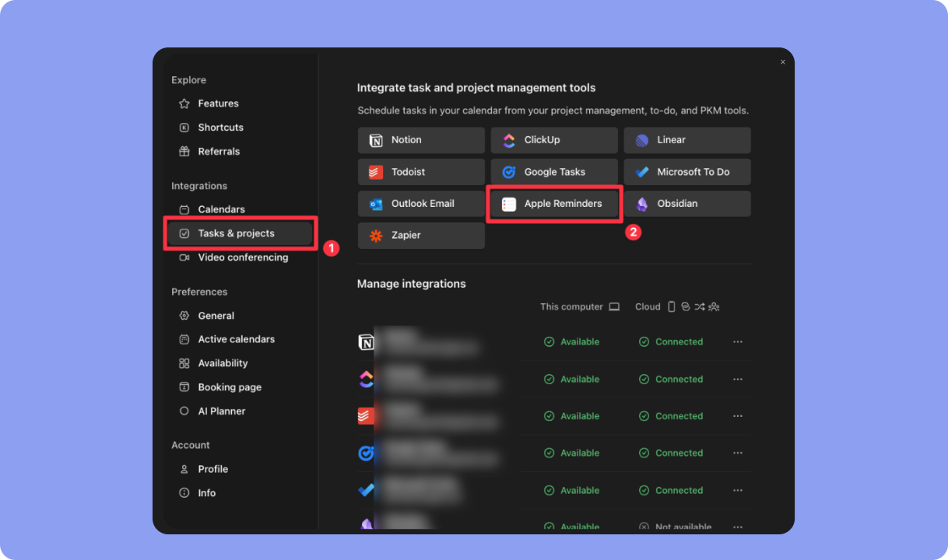
Task: Click the Obsidian integration button
Action: (x=687, y=204)
